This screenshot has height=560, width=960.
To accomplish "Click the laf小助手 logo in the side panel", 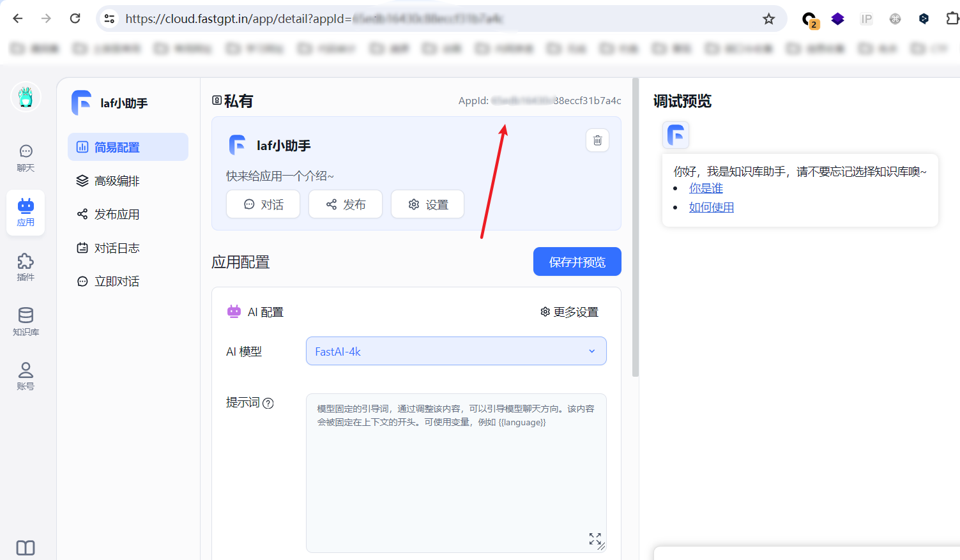I will coord(81,103).
